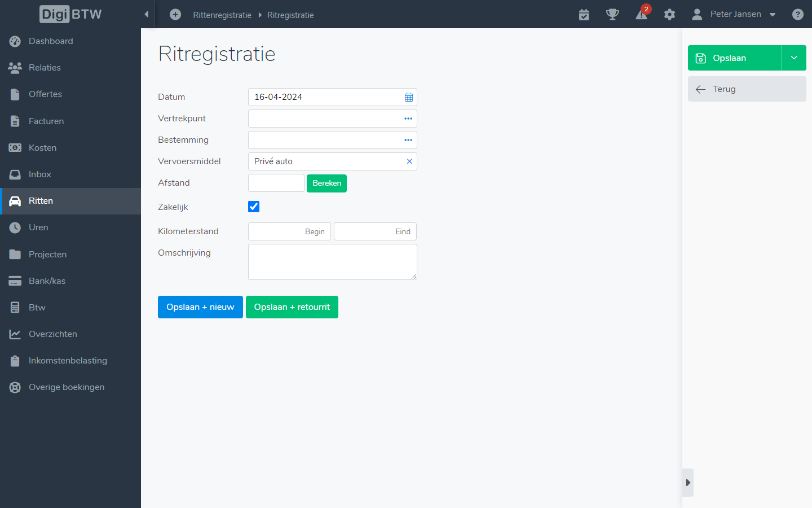Click Bank/kas card icon
This screenshot has height=508, width=812.
pyautogui.click(x=15, y=281)
